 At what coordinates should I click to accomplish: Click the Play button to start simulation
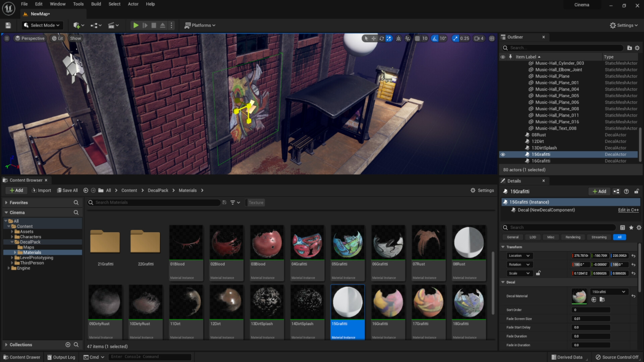pyautogui.click(x=136, y=25)
